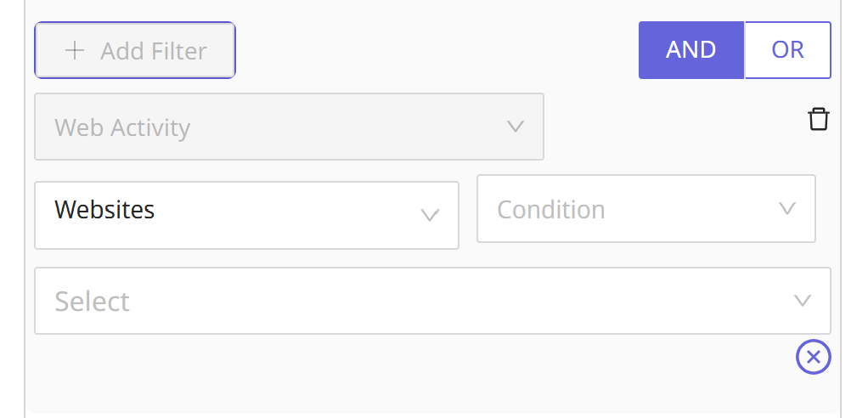Click the chevron arrow in the Websites field
The width and height of the screenshot is (868, 418).
pos(430,215)
